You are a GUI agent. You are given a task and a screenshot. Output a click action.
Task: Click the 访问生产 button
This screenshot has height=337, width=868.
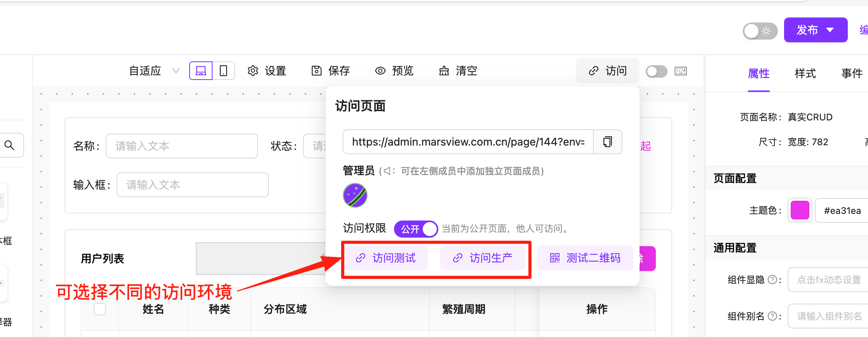coord(483,258)
